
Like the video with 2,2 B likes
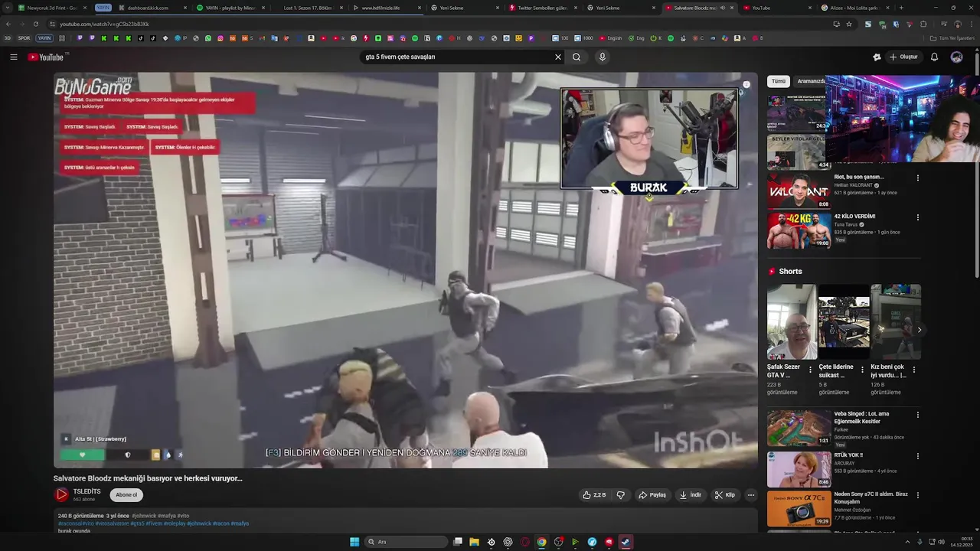(594, 495)
